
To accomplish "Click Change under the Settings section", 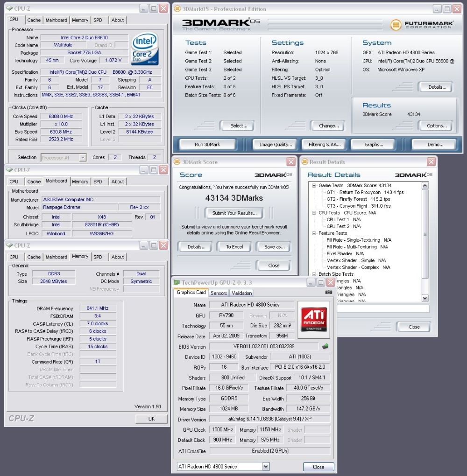I will (x=328, y=126).
